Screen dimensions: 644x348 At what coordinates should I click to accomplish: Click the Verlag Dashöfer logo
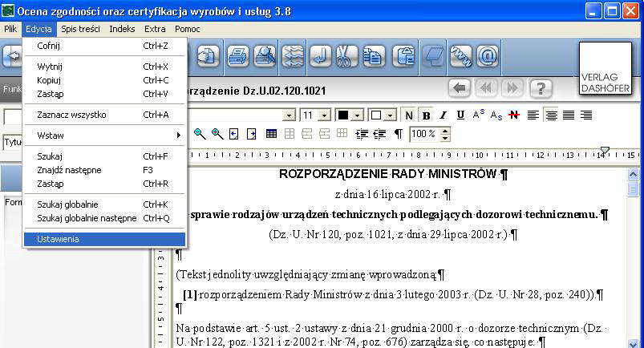pos(606,69)
